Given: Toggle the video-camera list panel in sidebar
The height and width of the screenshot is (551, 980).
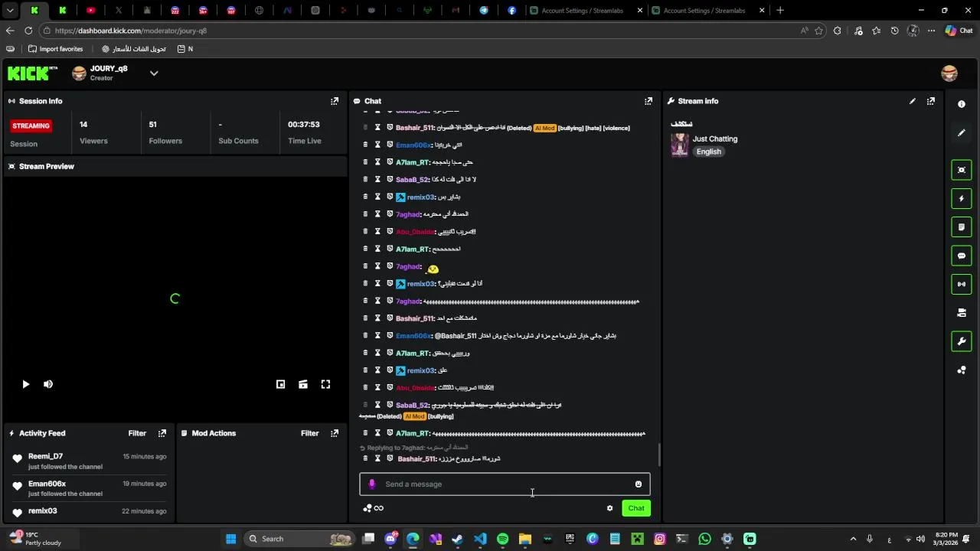Looking at the screenshot, I should pyautogui.click(x=962, y=312).
